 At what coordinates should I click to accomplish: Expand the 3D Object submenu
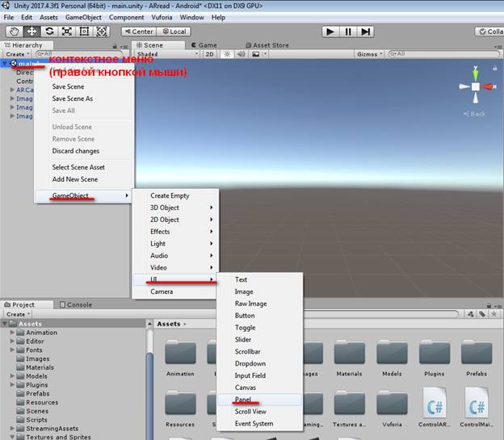point(175,207)
